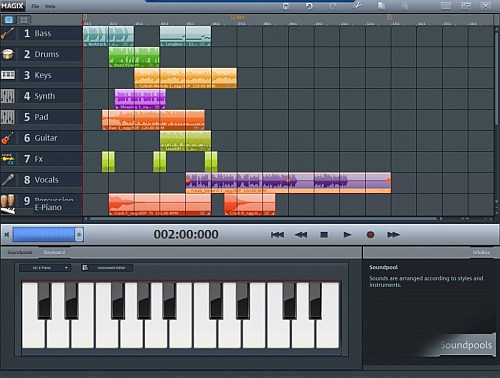Open the Infobox tab
500x378 pixels.
481,252
